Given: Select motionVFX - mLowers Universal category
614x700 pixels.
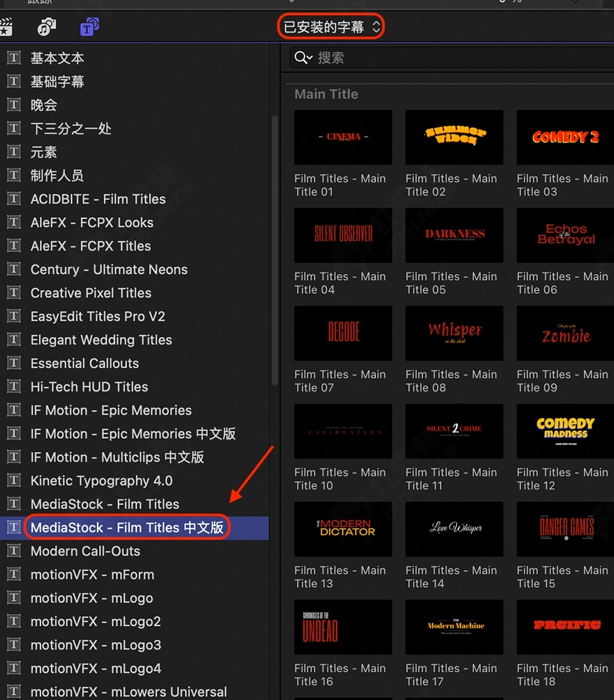Looking at the screenshot, I should [134, 691].
